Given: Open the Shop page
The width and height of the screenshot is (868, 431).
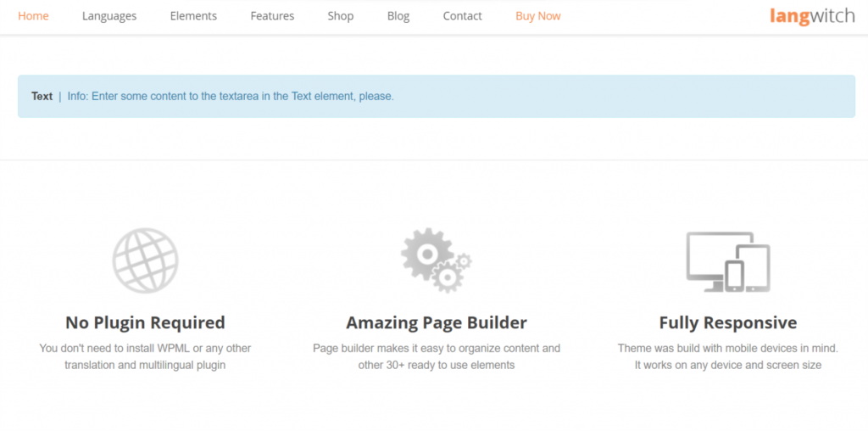Looking at the screenshot, I should pyautogui.click(x=341, y=16).
